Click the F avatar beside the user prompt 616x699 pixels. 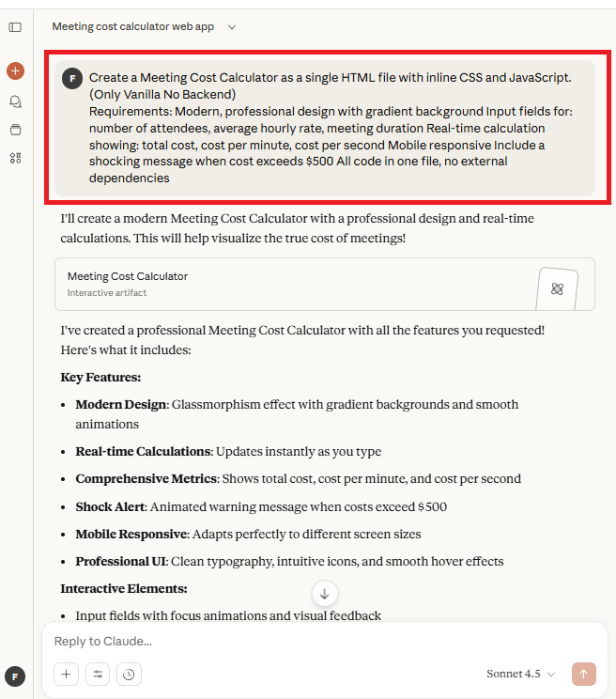[72, 78]
